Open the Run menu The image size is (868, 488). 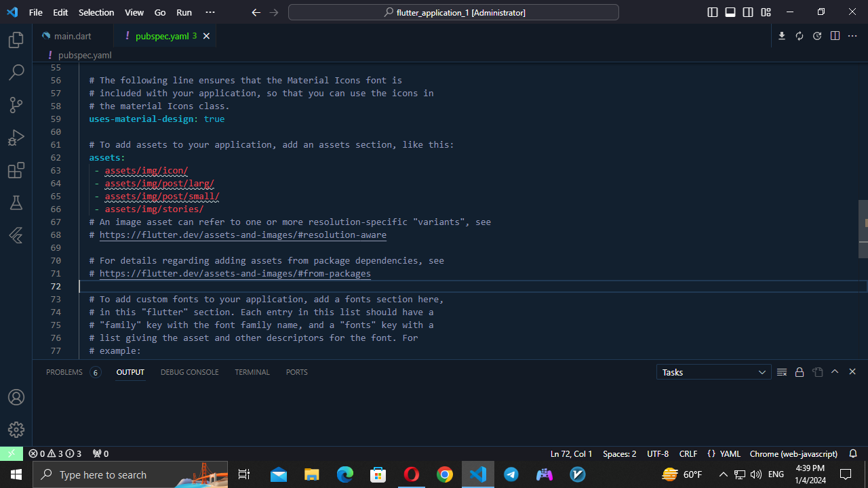(x=184, y=12)
